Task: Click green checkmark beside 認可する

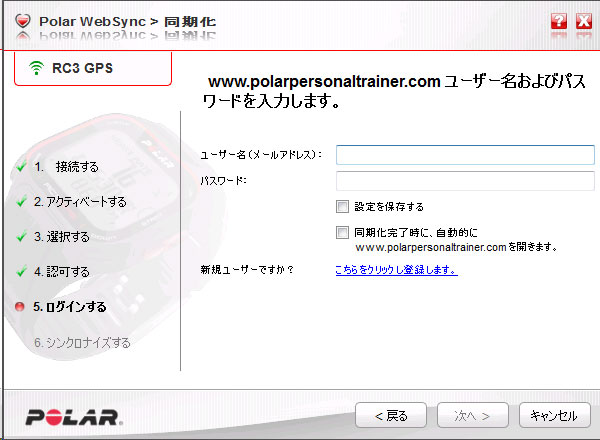Action: [x=21, y=271]
